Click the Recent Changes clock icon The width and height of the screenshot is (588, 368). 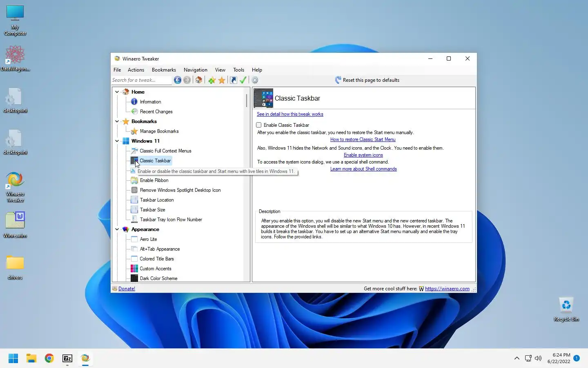(x=134, y=112)
